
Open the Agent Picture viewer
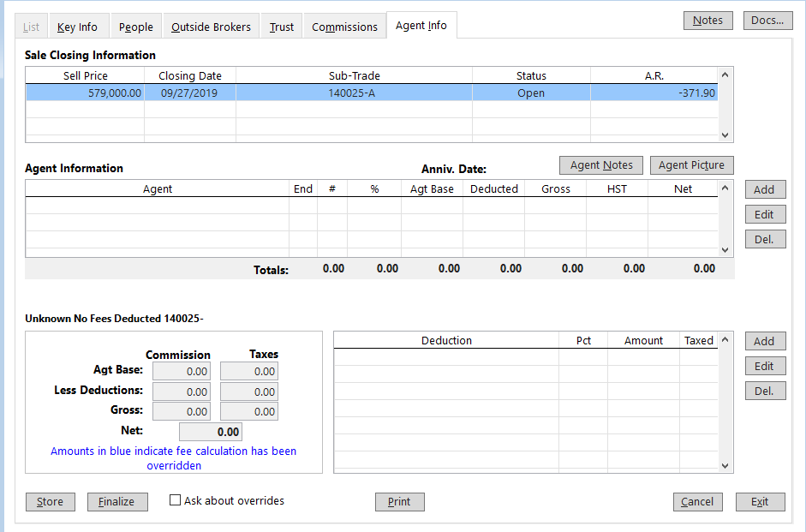(x=691, y=164)
